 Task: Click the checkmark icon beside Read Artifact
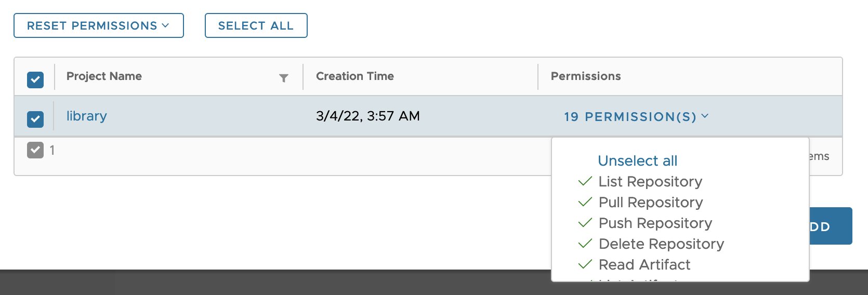point(585,264)
